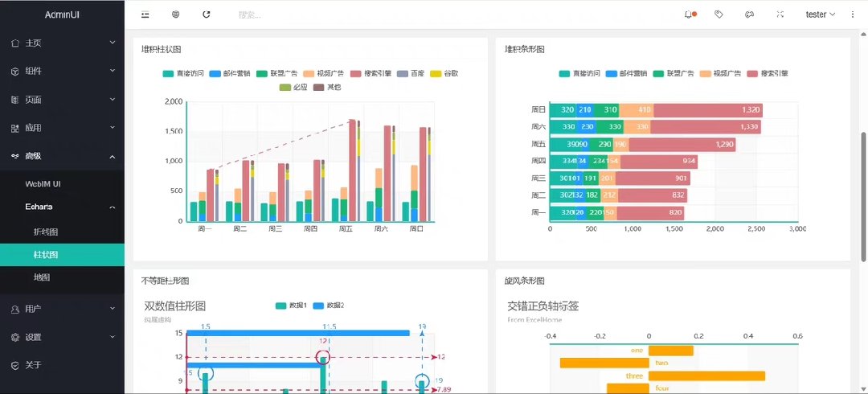Open the globe website icon in header
The width and height of the screenshot is (868, 394).
click(175, 14)
